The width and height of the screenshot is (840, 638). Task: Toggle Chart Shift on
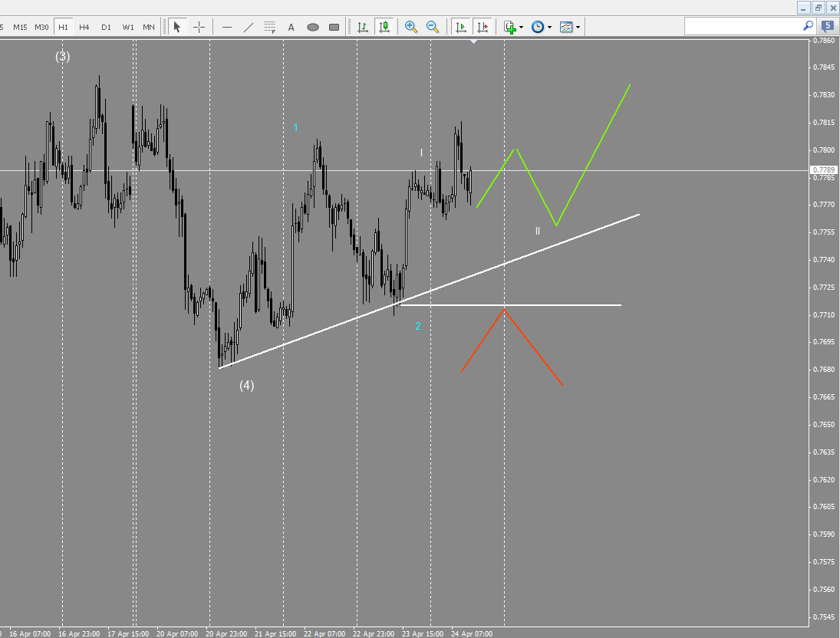coord(483,27)
